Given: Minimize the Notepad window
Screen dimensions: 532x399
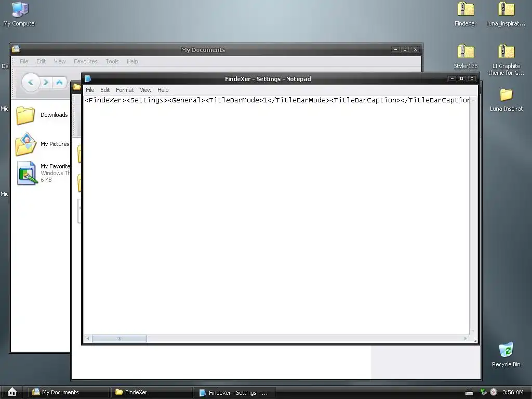Looking at the screenshot, I should (x=452, y=78).
